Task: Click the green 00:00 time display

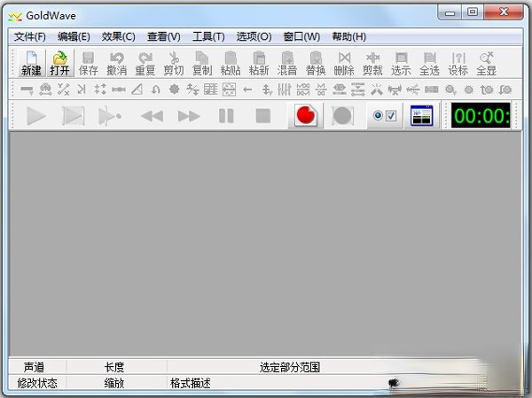Action: [481, 115]
